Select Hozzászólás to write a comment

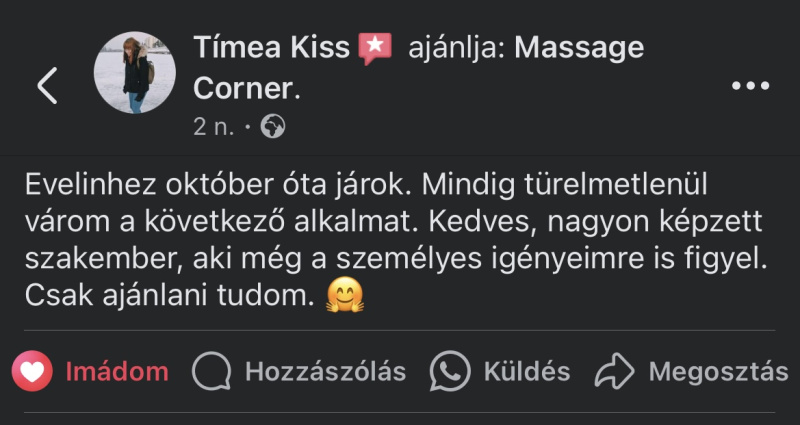coord(325,372)
